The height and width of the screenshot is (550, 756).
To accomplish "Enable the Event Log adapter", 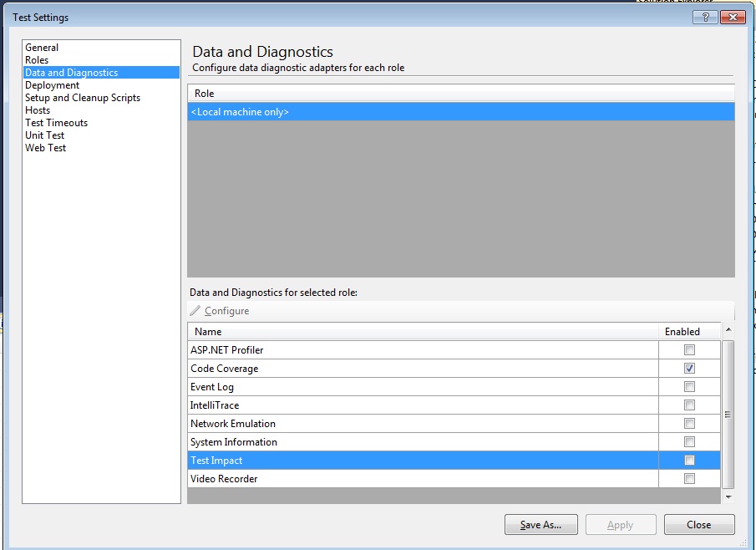I will click(688, 386).
